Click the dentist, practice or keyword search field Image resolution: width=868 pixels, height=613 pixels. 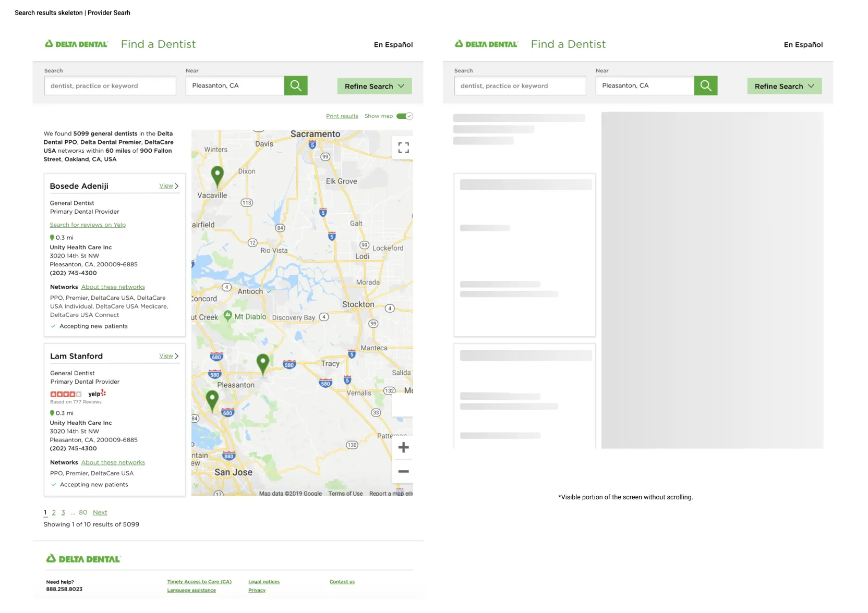(110, 85)
